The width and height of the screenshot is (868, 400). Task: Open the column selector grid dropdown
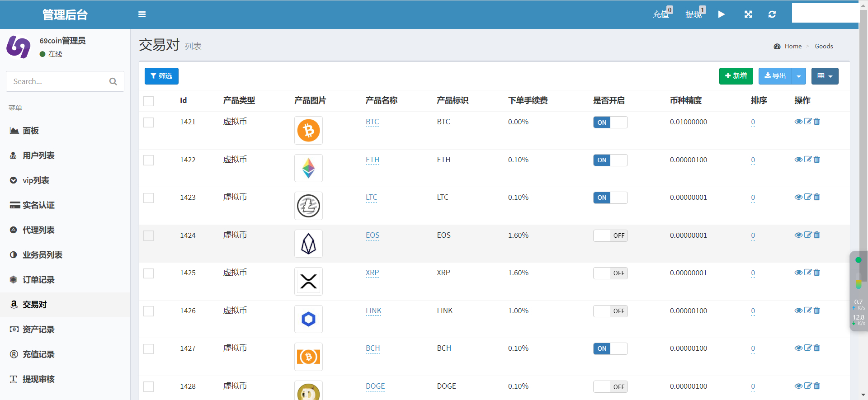825,76
